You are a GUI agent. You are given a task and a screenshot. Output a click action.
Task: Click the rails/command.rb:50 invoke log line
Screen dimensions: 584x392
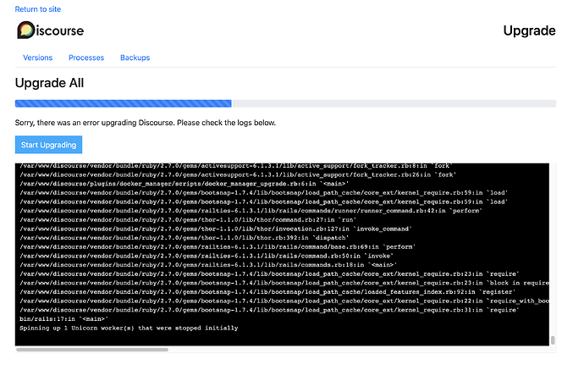pyautogui.click(x=207, y=256)
